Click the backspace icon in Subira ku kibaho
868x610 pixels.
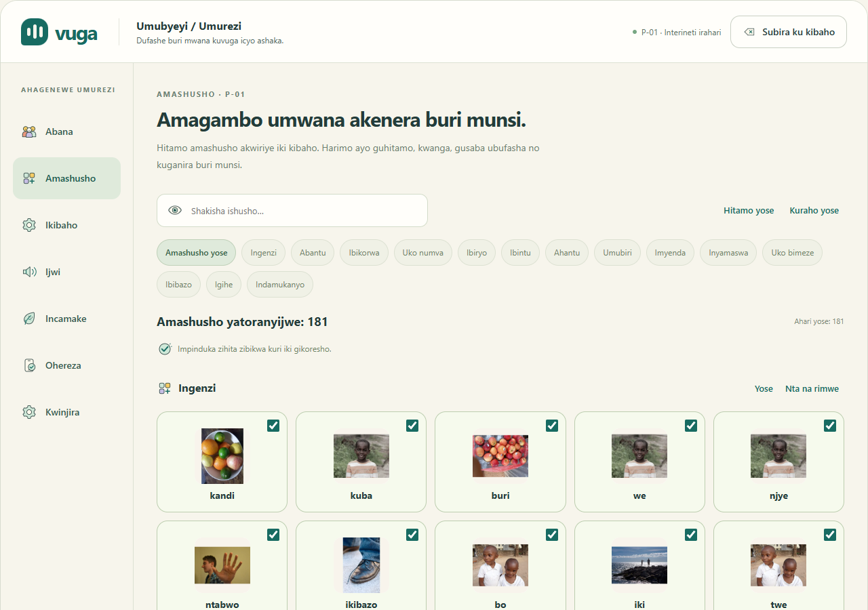(x=749, y=32)
